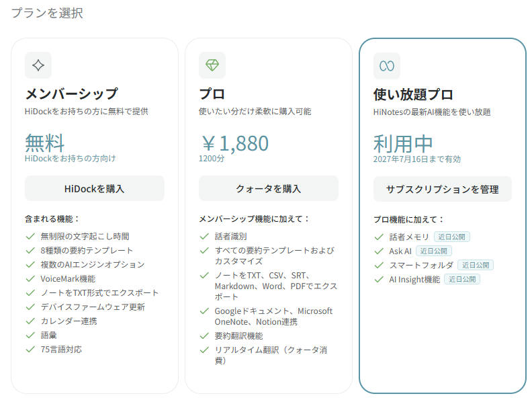The image size is (532, 398).
Task: Click the checkmark beside 語彙
Action: (30, 335)
